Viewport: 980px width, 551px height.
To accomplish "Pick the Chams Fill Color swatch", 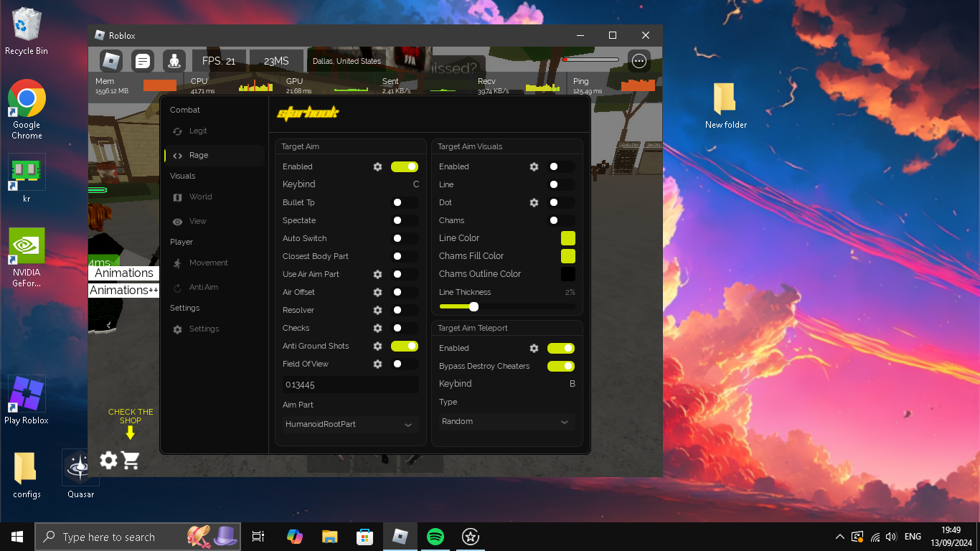I will pos(568,256).
